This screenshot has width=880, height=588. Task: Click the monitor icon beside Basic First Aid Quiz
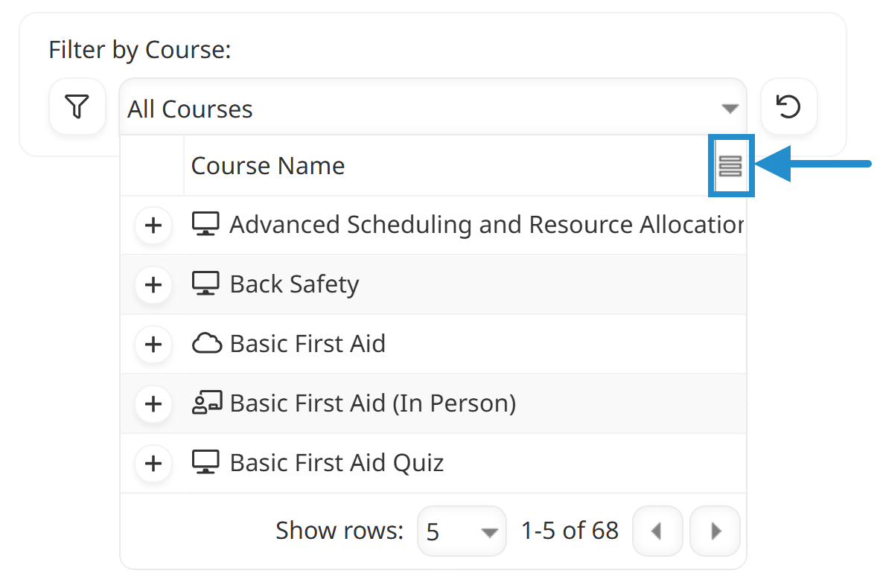[x=206, y=462]
